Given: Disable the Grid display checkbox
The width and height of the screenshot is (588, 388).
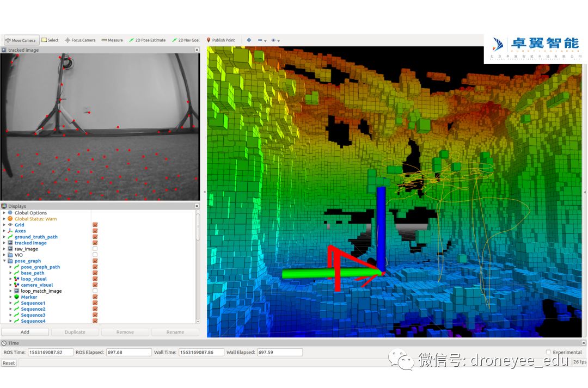Looking at the screenshot, I should tap(95, 225).
